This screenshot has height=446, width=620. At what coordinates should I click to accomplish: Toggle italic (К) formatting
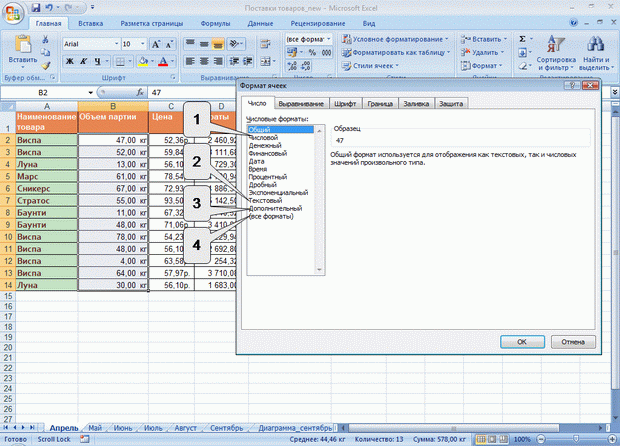83,61
